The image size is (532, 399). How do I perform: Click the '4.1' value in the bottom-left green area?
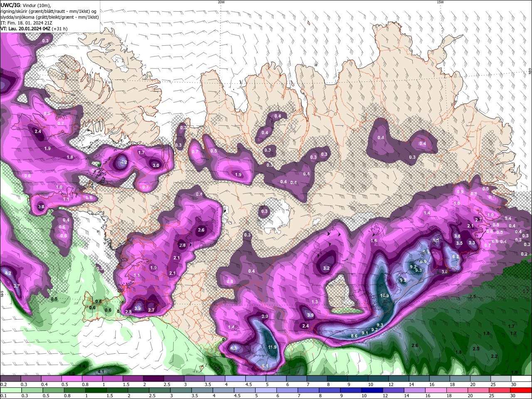[101, 372]
